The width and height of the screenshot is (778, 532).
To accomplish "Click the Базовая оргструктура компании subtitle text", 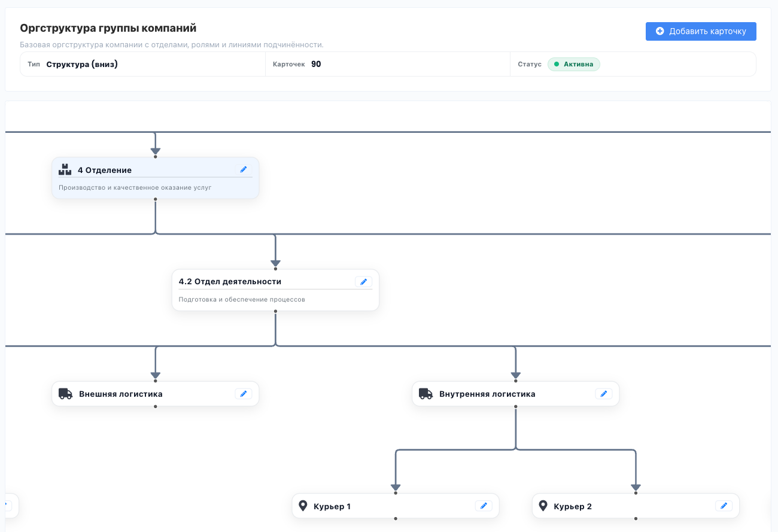I will point(172,45).
